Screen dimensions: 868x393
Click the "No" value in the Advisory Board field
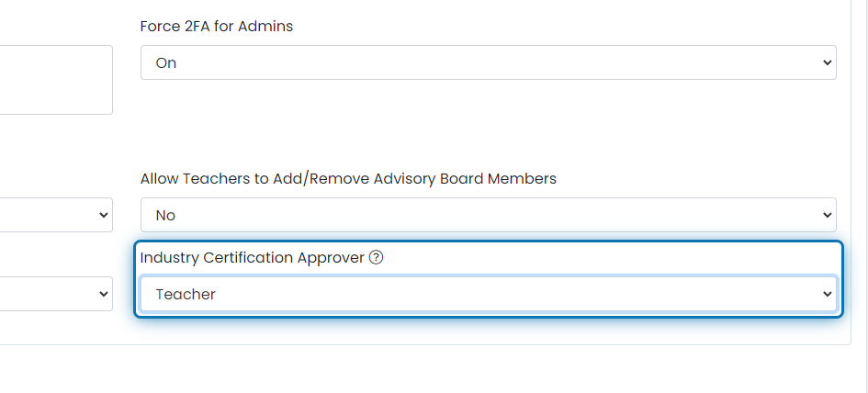click(165, 215)
